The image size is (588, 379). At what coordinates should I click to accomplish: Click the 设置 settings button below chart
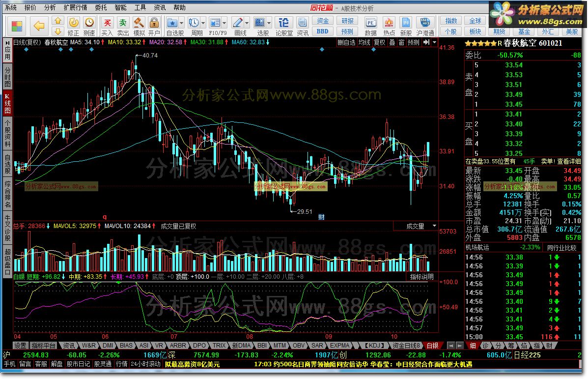[x=20, y=345]
